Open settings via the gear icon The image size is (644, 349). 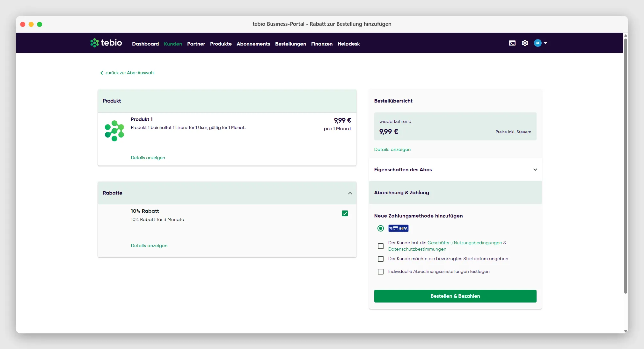tap(525, 43)
